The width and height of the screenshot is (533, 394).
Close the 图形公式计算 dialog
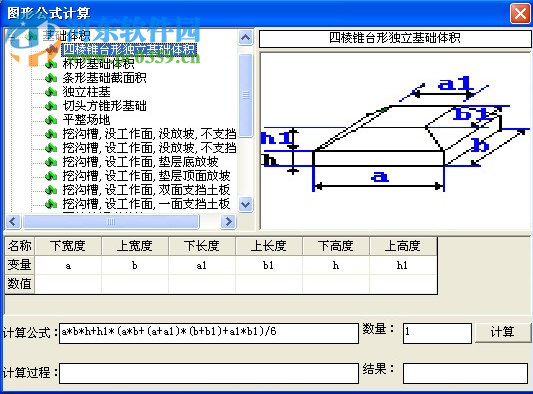coord(520,14)
